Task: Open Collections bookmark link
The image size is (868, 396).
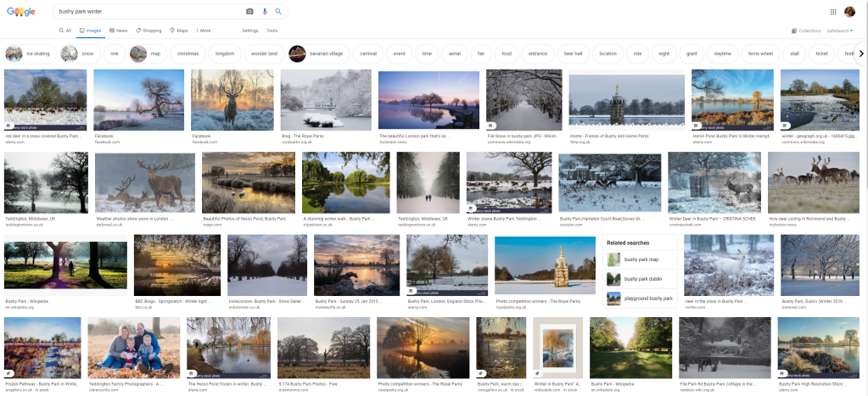Action: (x=805, y=31)
